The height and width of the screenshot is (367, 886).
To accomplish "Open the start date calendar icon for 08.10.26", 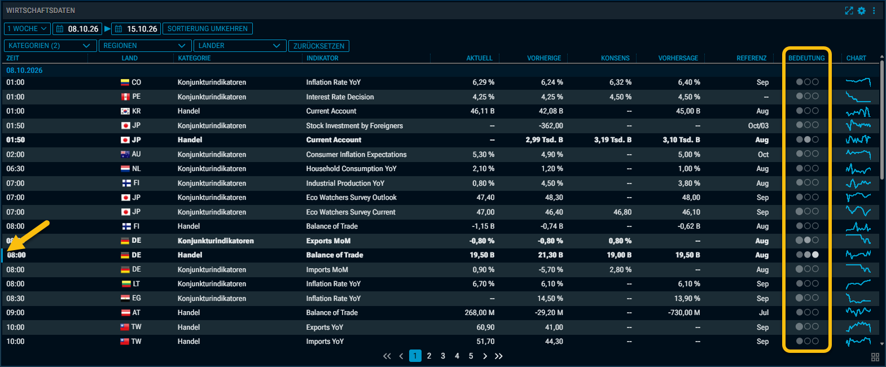I will pyautogui.click(x=59, y=28).
